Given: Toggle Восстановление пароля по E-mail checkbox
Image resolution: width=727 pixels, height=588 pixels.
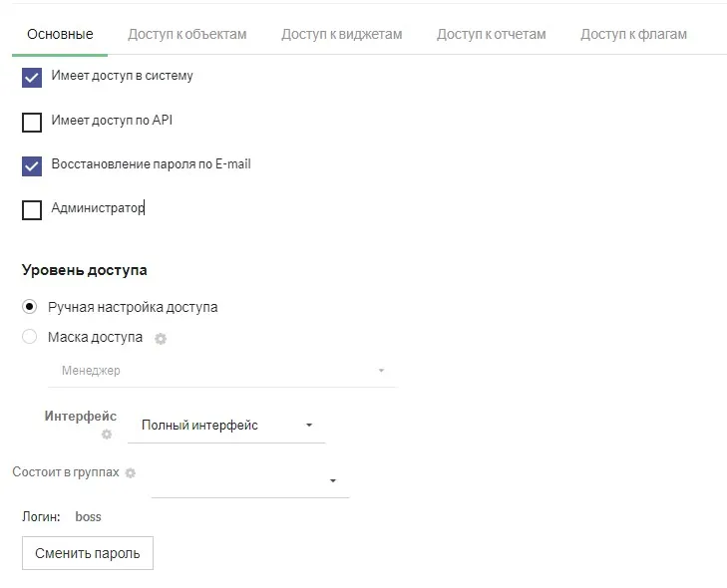Looking at the screenshot, I should pyautogui.click(x=32, y=165).
